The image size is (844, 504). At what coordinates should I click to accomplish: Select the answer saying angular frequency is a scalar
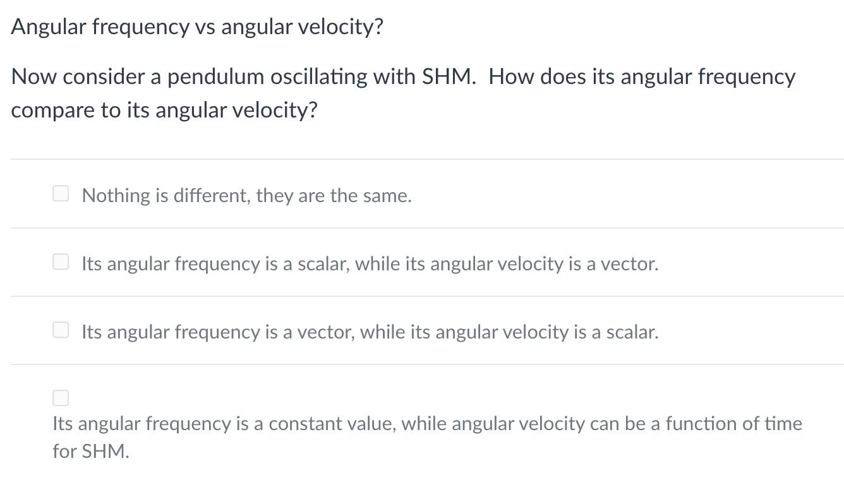coord(61,261)
